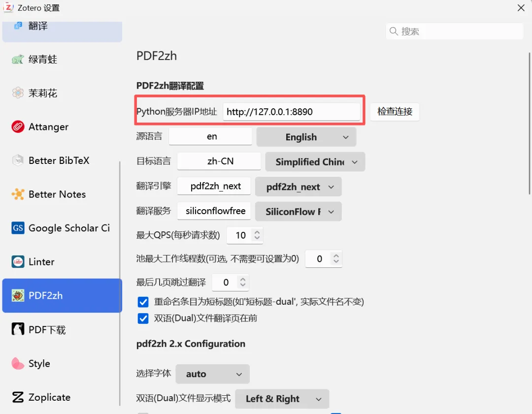Decrease skip last pages value
532x414 pixels.
243,285
